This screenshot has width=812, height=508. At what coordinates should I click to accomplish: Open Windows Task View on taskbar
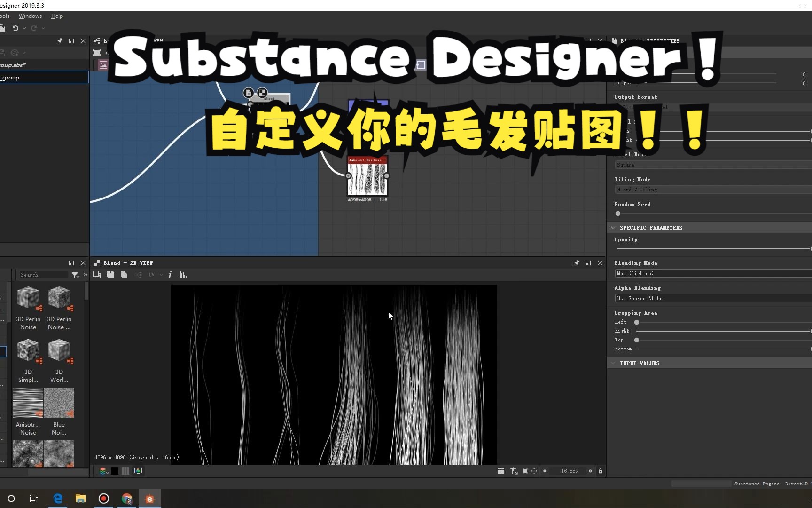(33, 499)
